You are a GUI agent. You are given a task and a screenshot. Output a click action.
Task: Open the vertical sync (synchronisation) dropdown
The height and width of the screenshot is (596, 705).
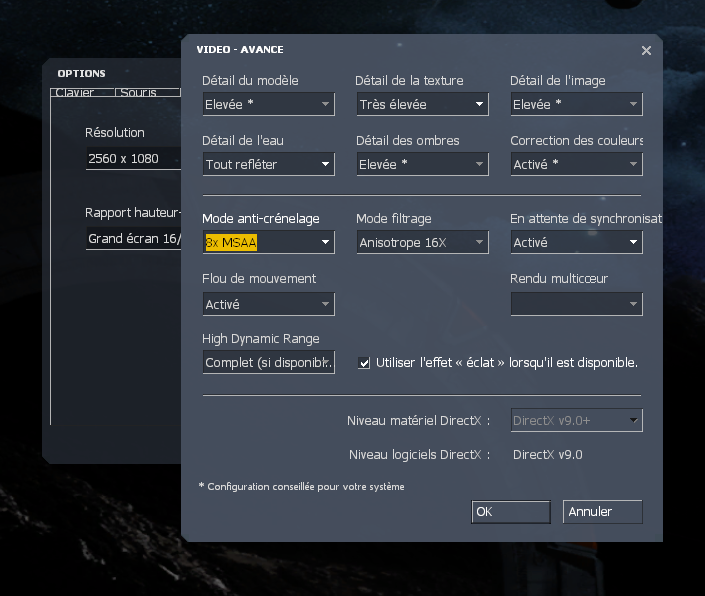(x=576, y=242)
